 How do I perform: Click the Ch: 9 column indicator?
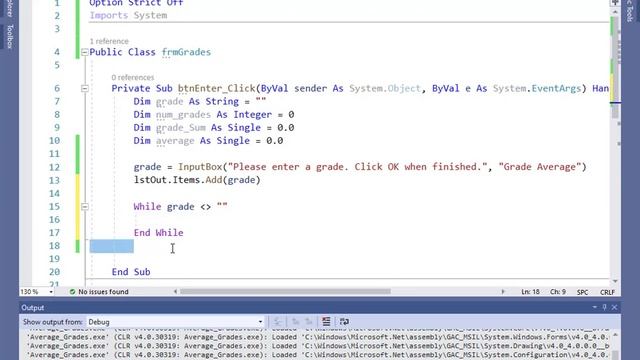(558, 292)
